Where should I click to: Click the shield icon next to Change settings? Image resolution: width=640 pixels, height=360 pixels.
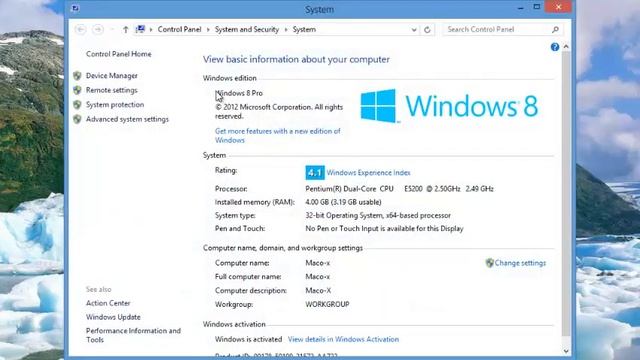click(490, 263)
